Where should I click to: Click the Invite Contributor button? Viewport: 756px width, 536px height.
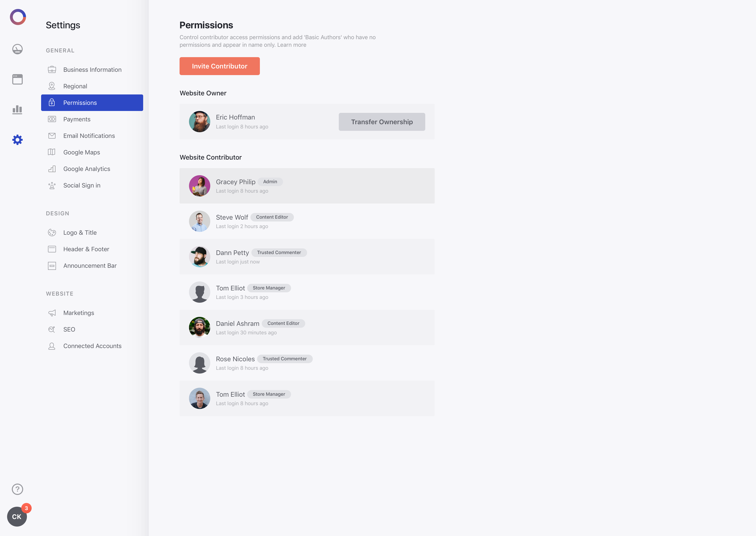pos(219,66)
